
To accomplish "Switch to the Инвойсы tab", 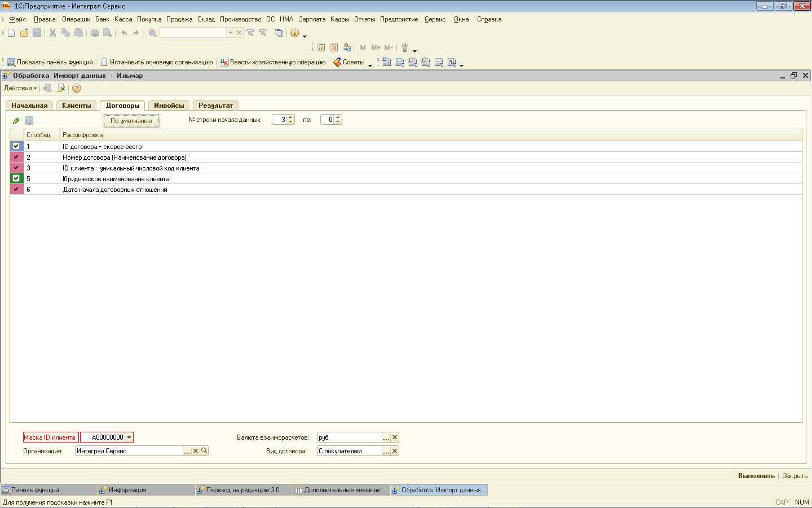I will [x=169, y=106].
